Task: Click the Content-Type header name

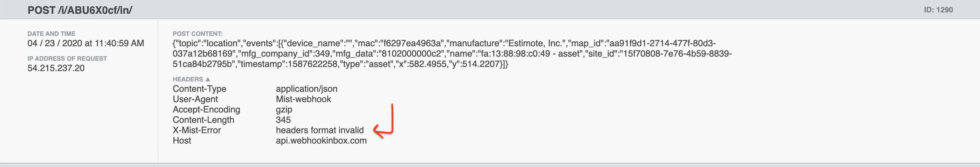Action: pyautogui.click(x=199, y=89)
